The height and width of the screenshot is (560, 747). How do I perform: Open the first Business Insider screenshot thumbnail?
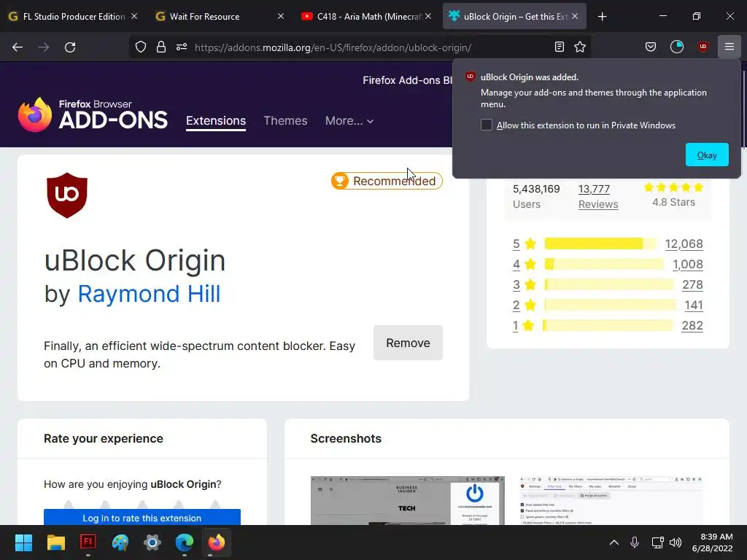tap(407, 500)
